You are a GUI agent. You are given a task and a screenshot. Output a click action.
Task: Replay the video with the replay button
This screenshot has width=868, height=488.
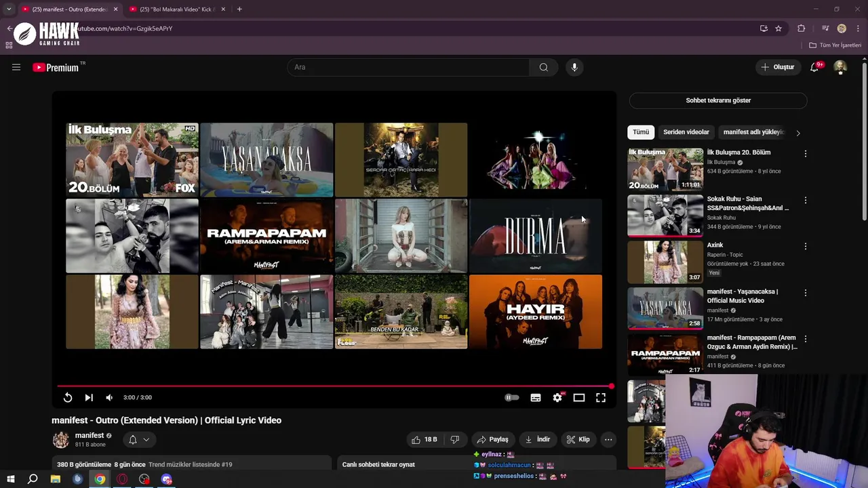pyautogui.click(x=68, y=398)
